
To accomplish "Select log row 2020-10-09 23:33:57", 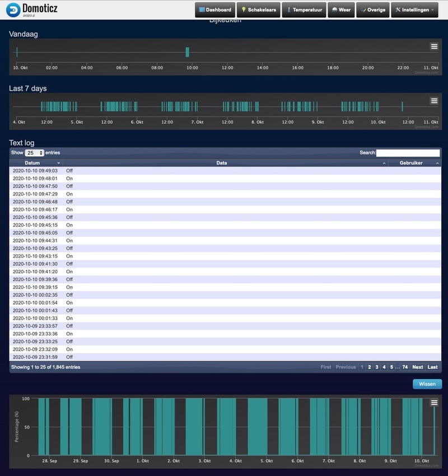I will [225, 326].
